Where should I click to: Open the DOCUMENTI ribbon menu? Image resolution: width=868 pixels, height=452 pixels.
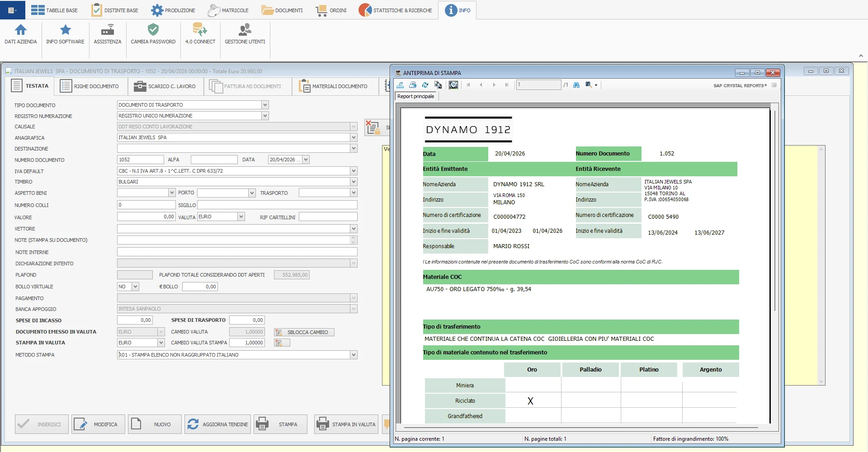click(282, 10)
